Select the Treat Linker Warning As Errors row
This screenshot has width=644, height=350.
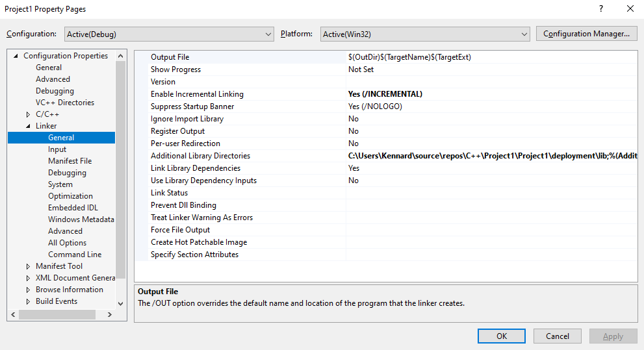click(201, 218)
